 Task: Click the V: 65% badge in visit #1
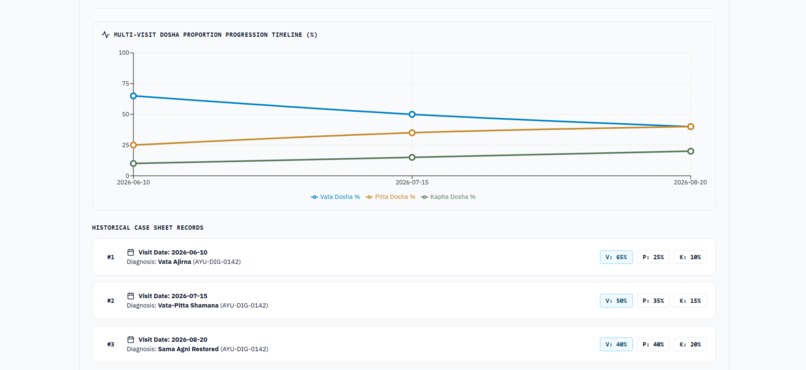click(x=616, y=257)
